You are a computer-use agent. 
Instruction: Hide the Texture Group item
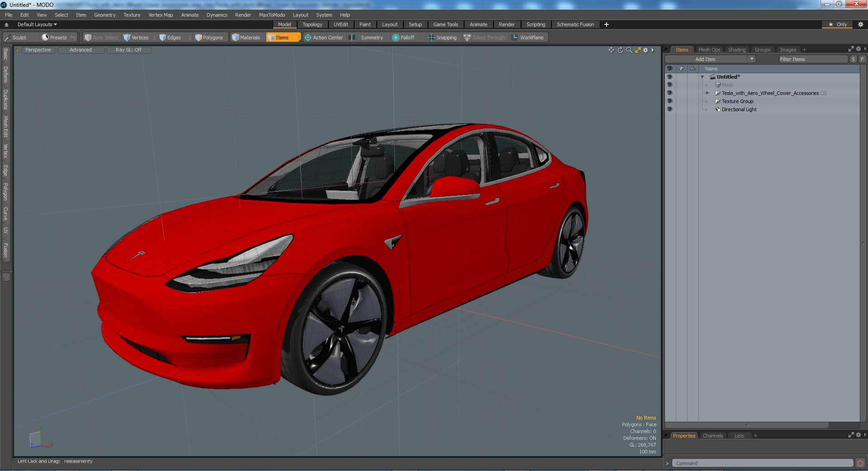669,101
